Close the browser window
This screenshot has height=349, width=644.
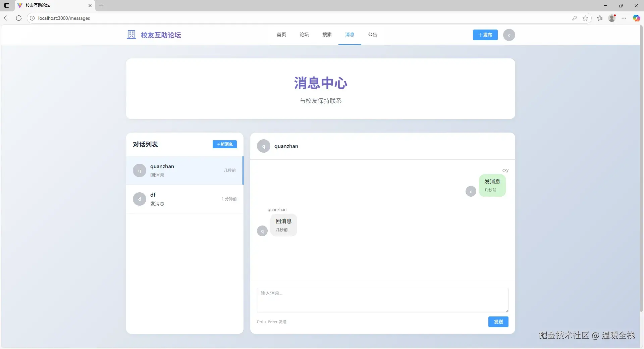(x=636, y=5)
